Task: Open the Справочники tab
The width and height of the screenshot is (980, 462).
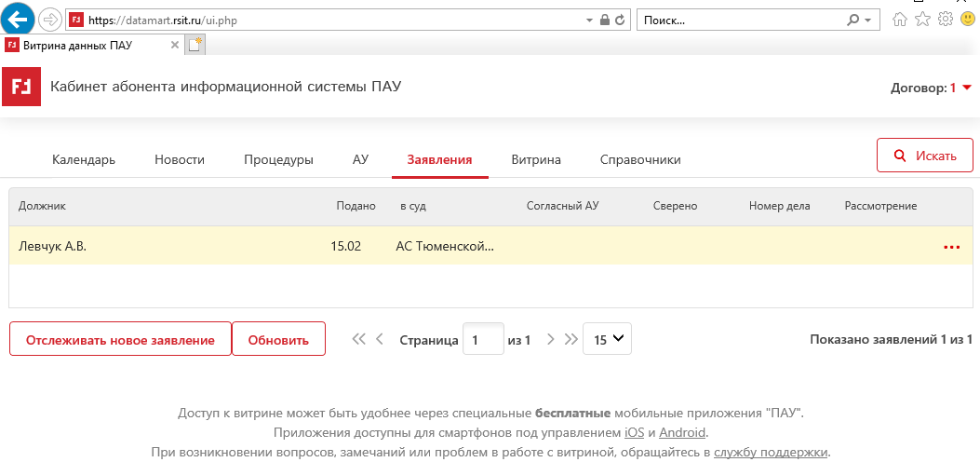Action: pyautogui.click(x=640, y=159)
